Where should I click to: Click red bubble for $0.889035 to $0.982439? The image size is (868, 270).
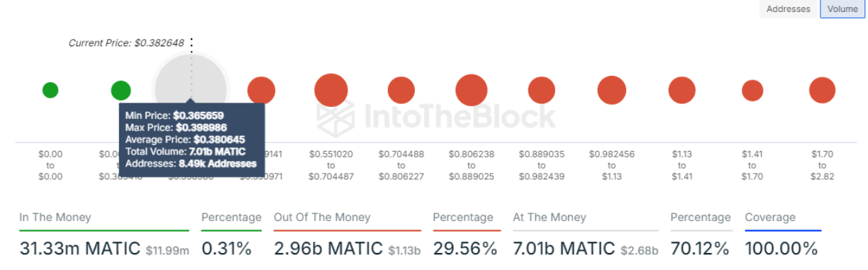[x=542, y=91]
